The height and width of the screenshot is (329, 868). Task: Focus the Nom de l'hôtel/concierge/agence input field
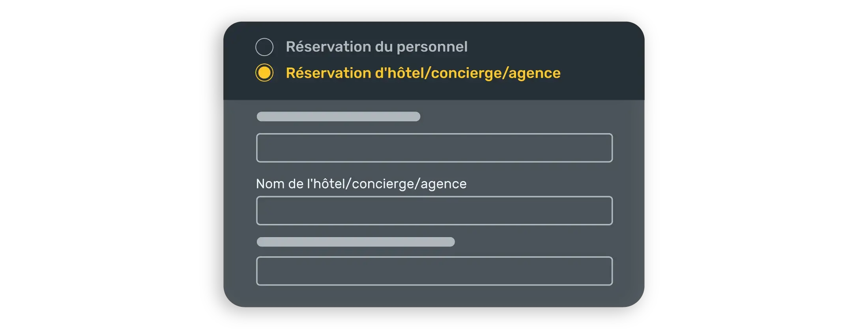(434, 211)
